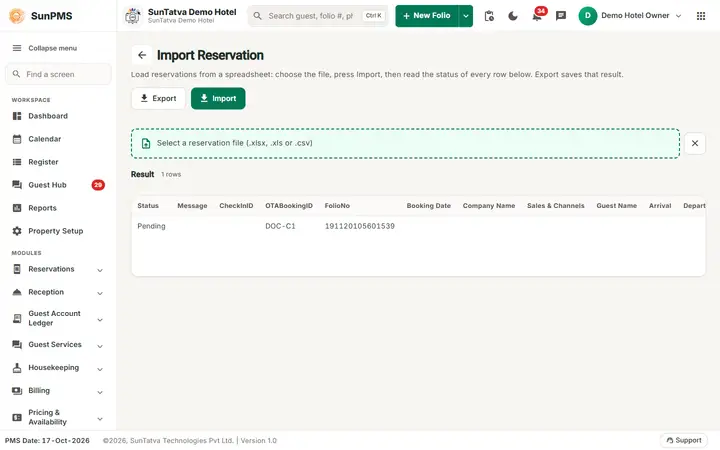Click the SunTatva Demo Hotel logo
The height and width of the screenshot is (450, 720).
coord(133,16)
